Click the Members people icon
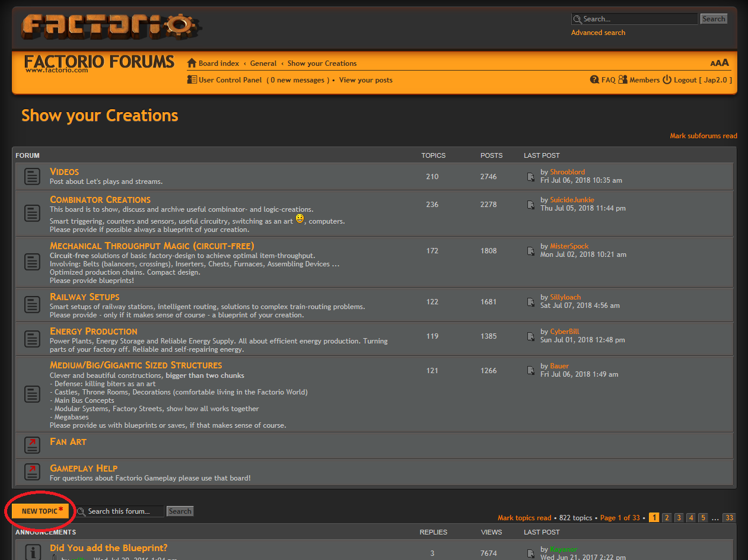The height and width of the screenshot is (560, 748). click(x=623, y=79)
